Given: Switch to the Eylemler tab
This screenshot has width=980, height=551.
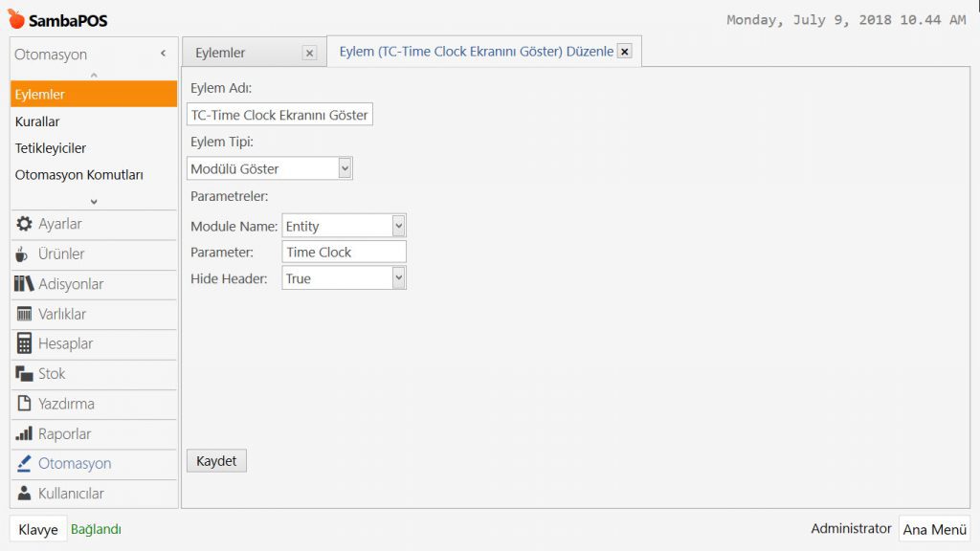Looking at the screenshot, I should [x=221, y=54].
